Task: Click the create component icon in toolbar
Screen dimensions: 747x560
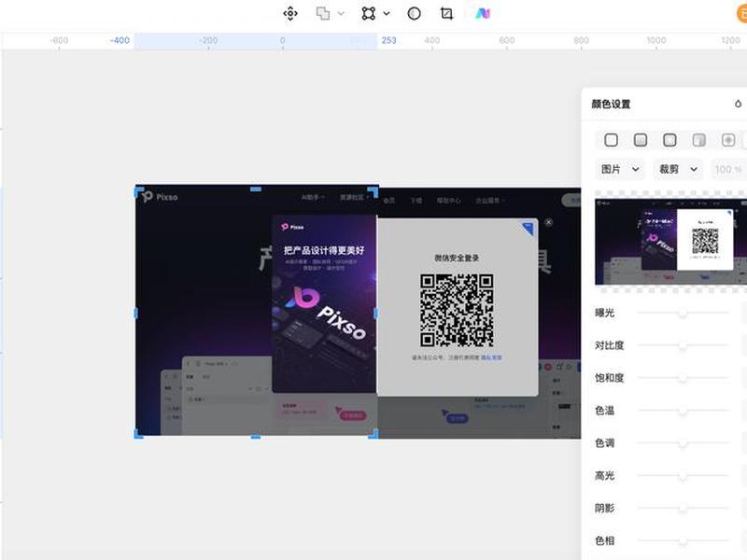Action: tap(290, 13)
